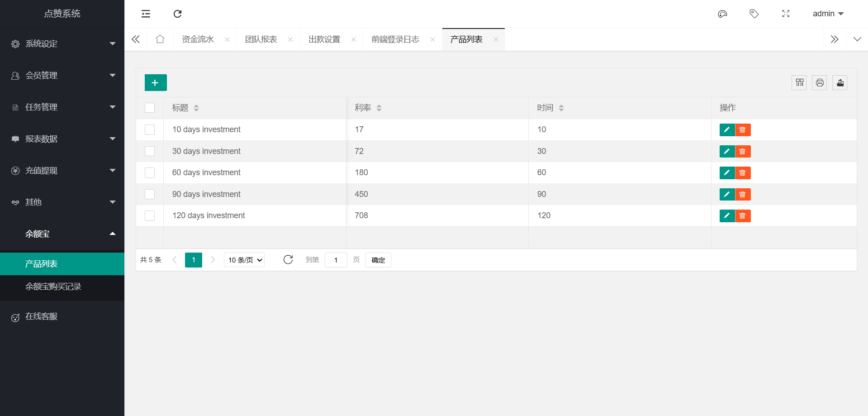Click the print table icon
The image size is (868, 416).
819,83
